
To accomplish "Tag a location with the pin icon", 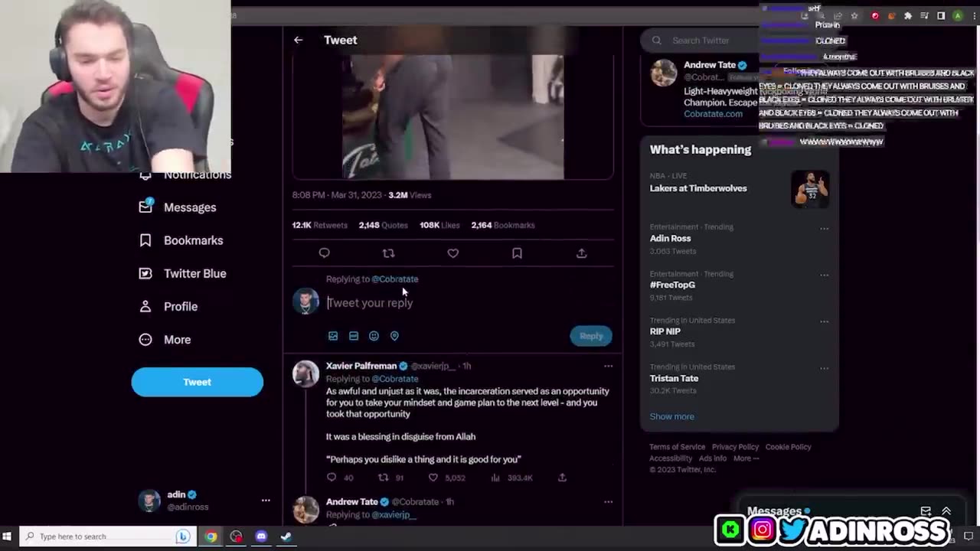I will [x=394, y=335].
